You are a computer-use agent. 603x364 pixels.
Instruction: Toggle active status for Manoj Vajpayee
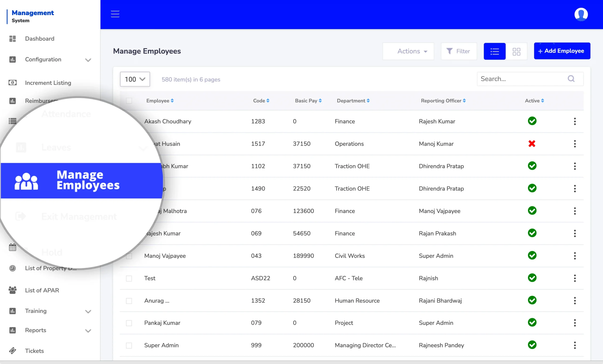pyautogui.click(x=532, y=256)
